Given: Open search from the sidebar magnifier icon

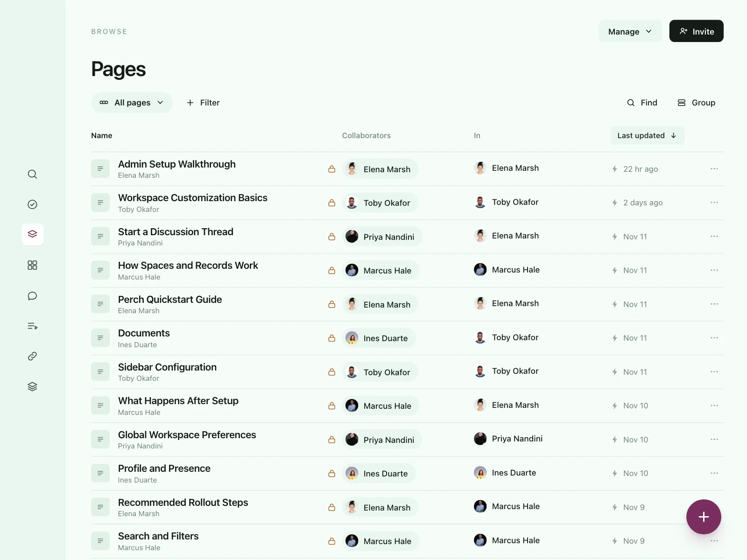Looking at the screenshot, I should click(x=32, y=174).
